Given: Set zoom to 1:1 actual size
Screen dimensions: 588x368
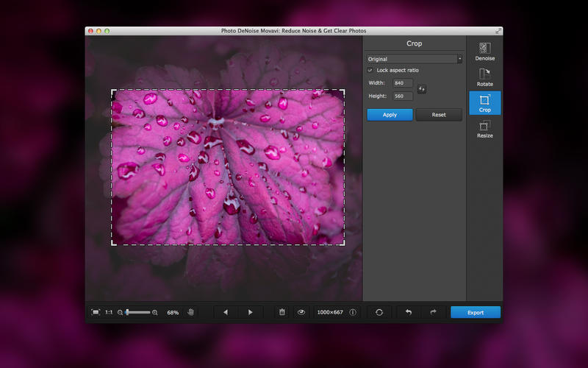Looking at the screenshot, I should (x=109, y=312).
